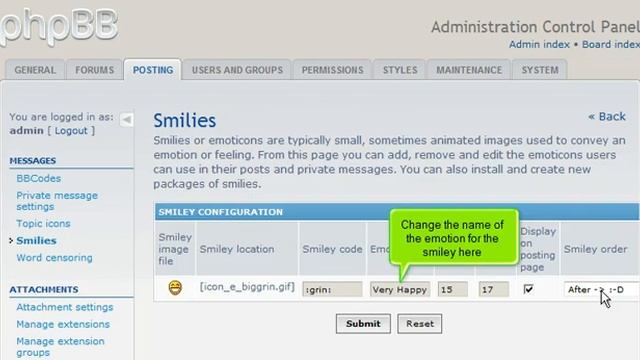Click the Back link

coord(607,117)
